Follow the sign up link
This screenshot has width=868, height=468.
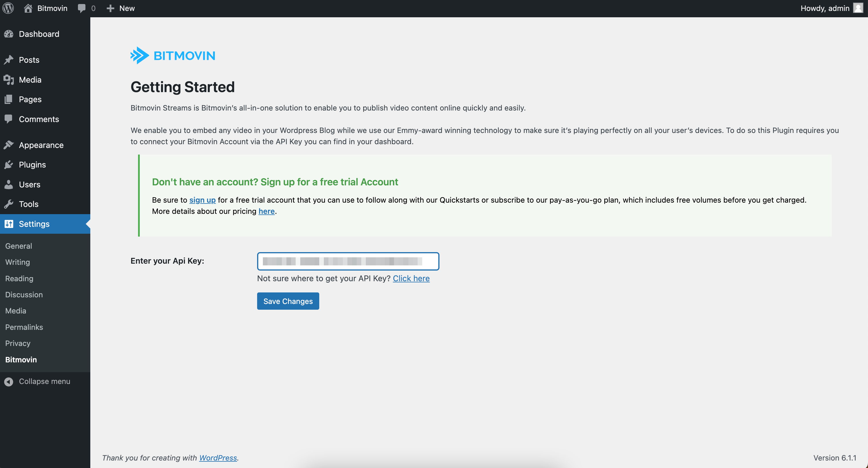202,200
